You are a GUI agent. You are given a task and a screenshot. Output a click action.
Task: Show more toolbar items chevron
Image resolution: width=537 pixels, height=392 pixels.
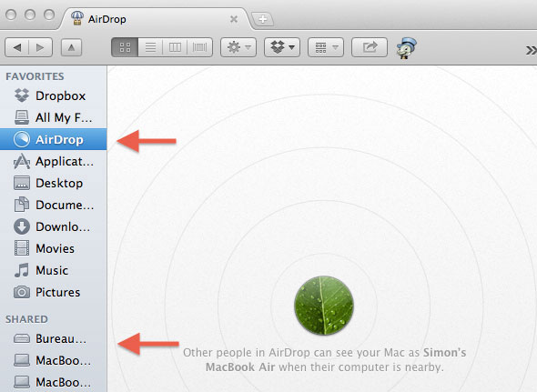531,50
